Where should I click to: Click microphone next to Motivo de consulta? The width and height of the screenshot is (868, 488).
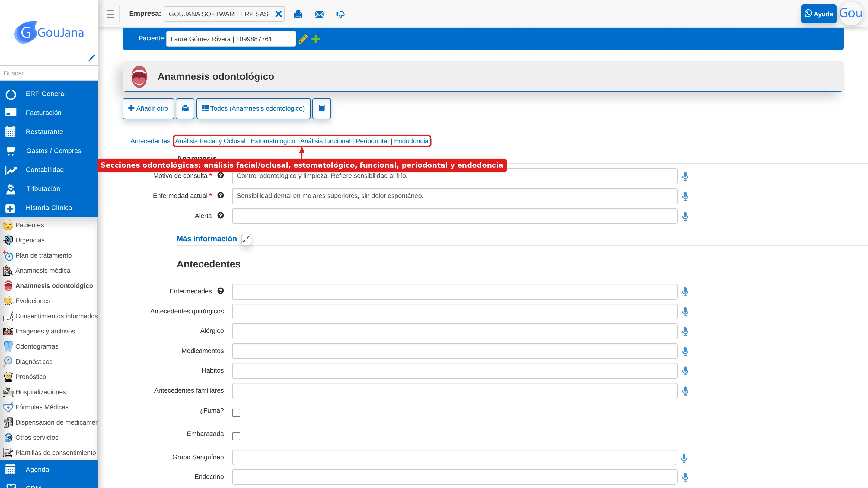tap(685, 176)
